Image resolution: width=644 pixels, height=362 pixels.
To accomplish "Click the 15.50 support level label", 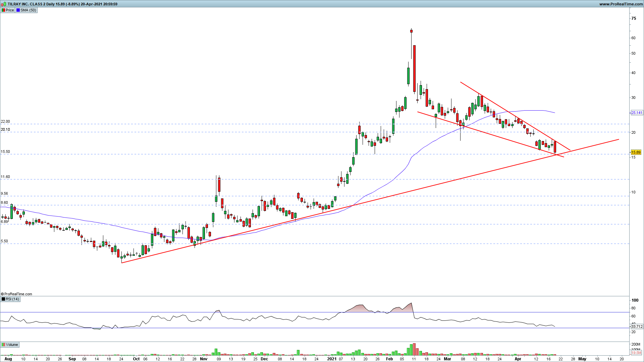I will [x=5, y=152].
